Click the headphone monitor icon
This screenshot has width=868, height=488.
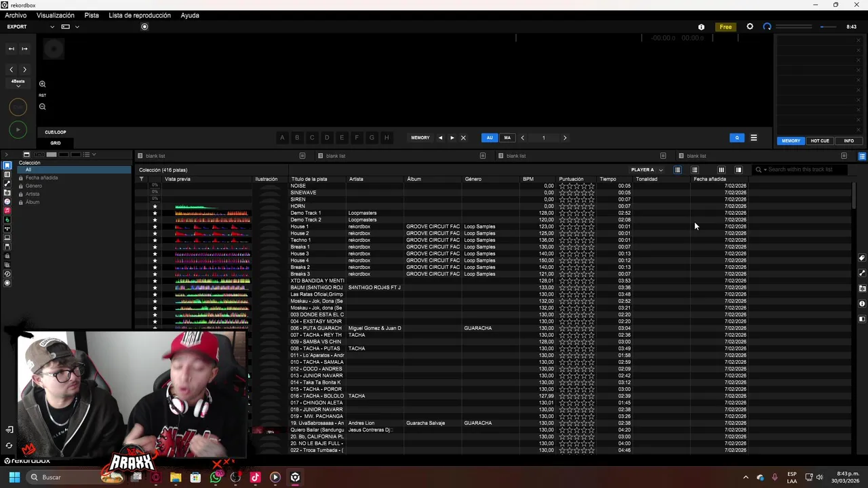767,26
